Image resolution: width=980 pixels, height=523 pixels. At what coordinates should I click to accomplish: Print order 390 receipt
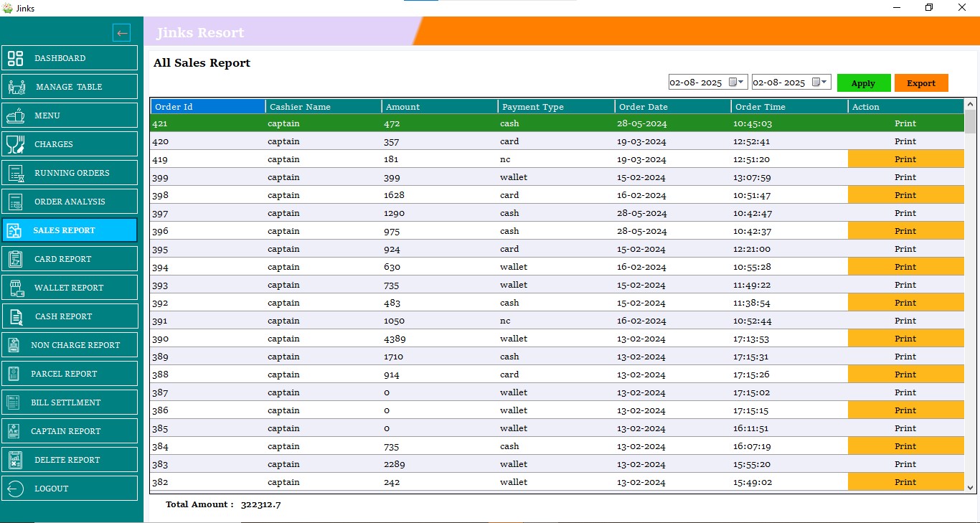click(x=905, y=339)
